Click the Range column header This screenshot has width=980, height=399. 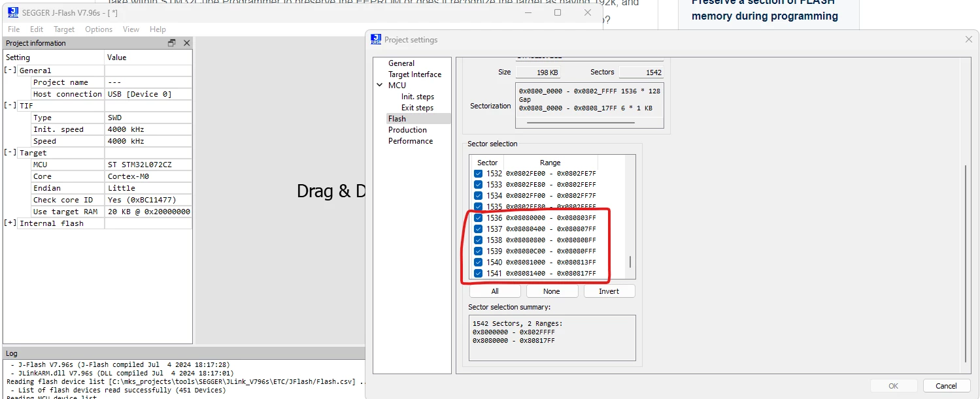[x=550, y=163]
